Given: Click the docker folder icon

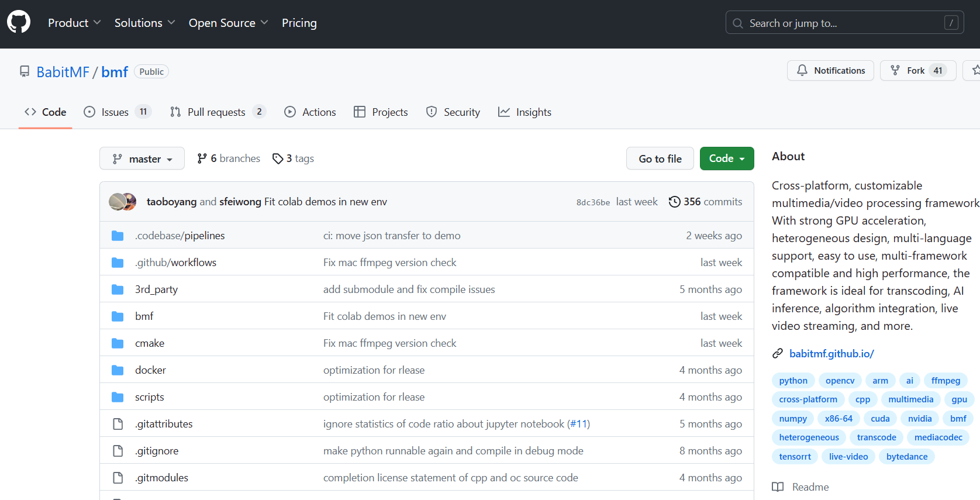Looking at the screenshot, I should (118, 370).
